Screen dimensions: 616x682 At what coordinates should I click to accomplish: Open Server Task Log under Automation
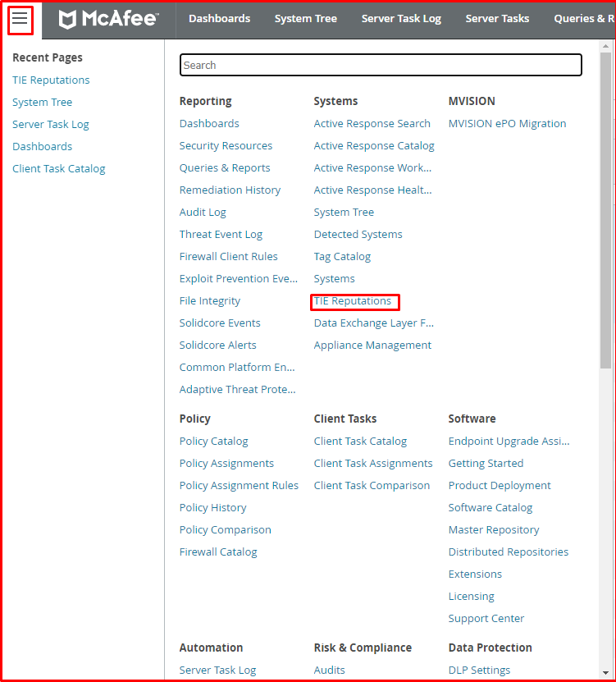click(x=217, y=671)
